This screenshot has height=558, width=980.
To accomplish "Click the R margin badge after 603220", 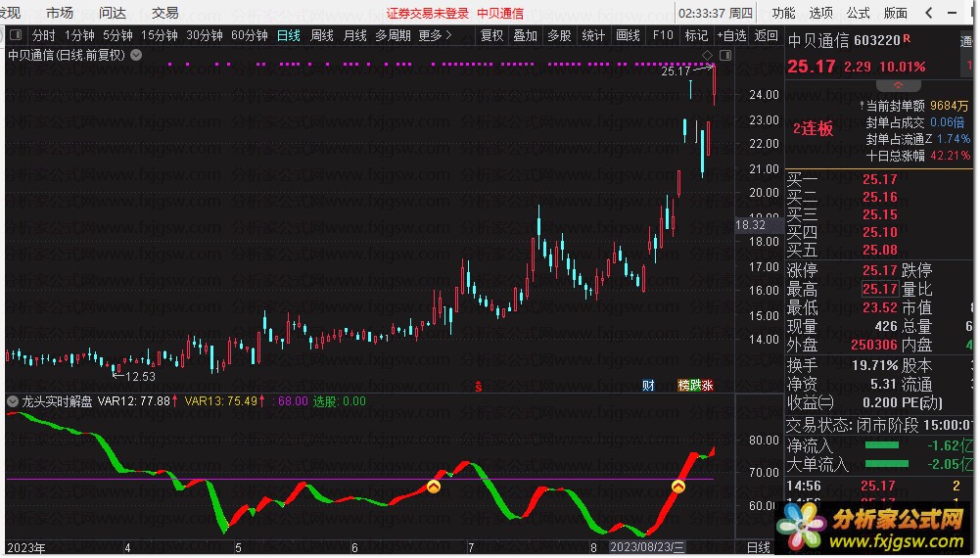I will [907, 39].
